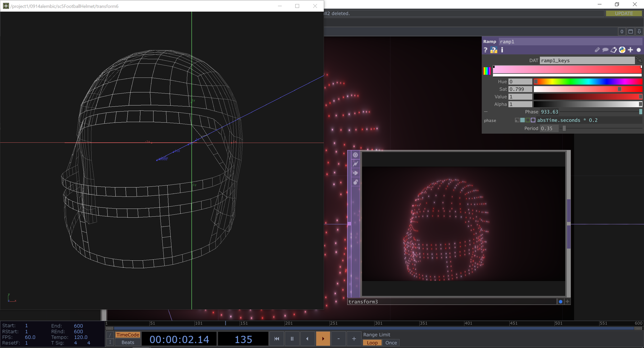Screen dimensions: 644x348
Task: Toggle the blue display flag on transform3
Action: 560,302
